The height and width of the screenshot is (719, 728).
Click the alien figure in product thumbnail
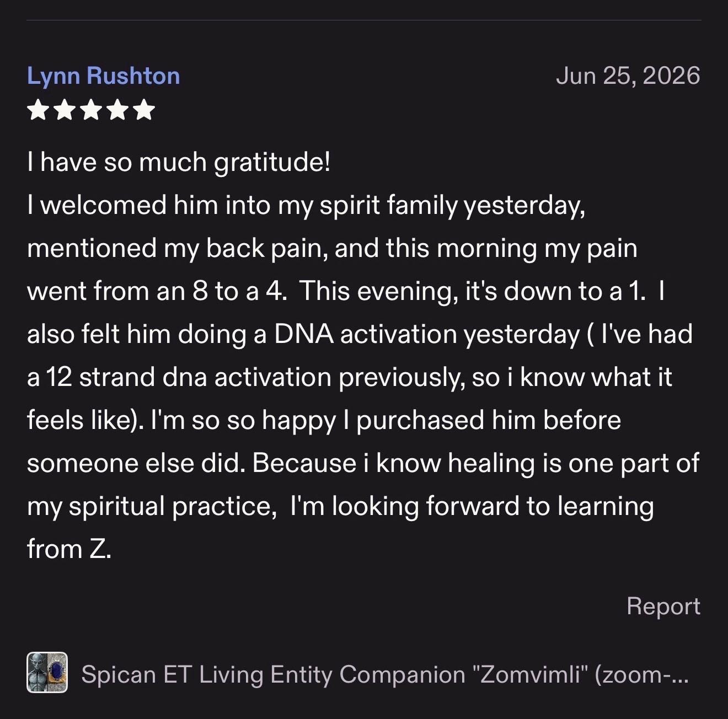point(38,672)
